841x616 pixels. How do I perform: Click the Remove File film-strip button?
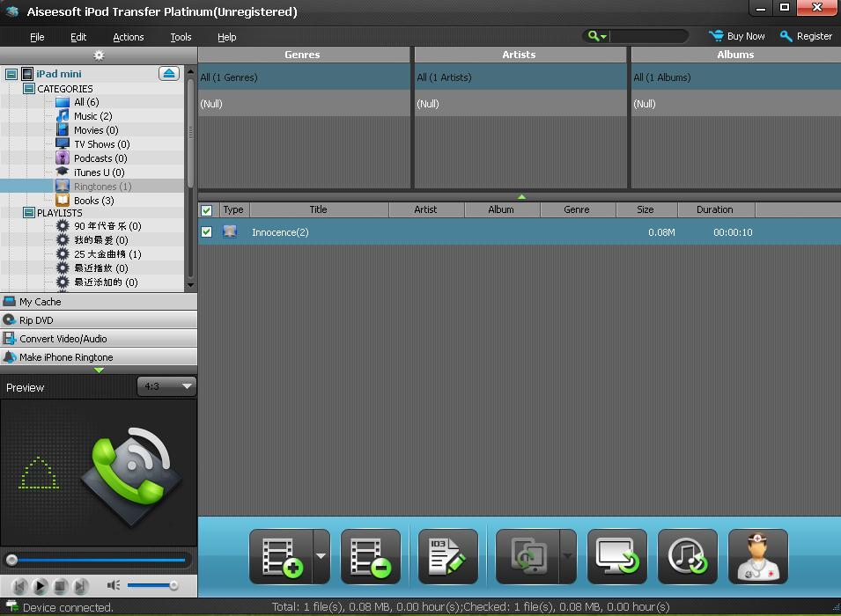click(371, 556)
